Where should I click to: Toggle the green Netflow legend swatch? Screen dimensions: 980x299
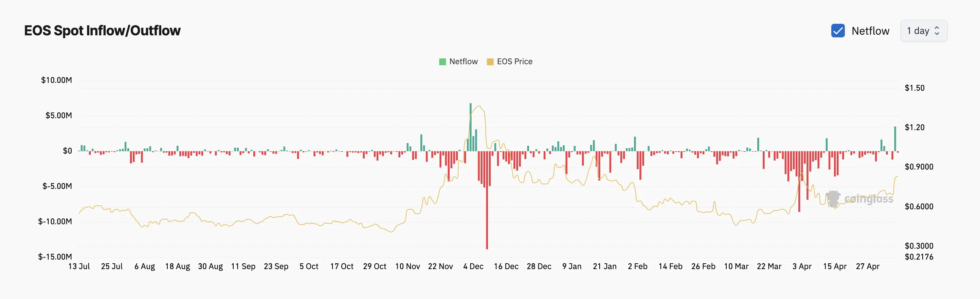442,62
